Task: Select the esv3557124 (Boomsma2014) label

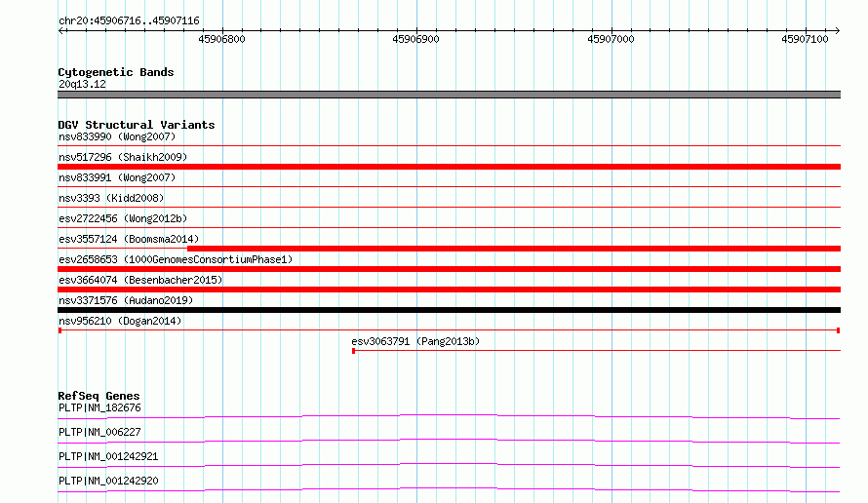Action: point(129,239)
